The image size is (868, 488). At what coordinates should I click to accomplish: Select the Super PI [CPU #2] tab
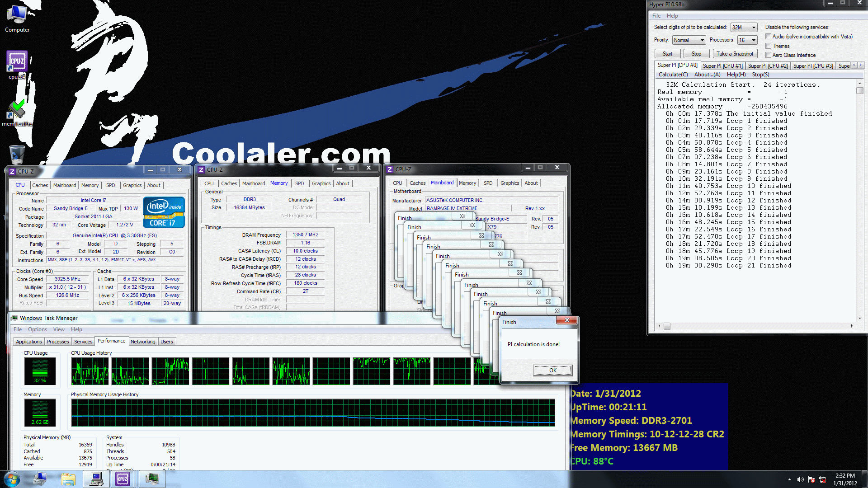pyautogui.click(x=768, y=66)
